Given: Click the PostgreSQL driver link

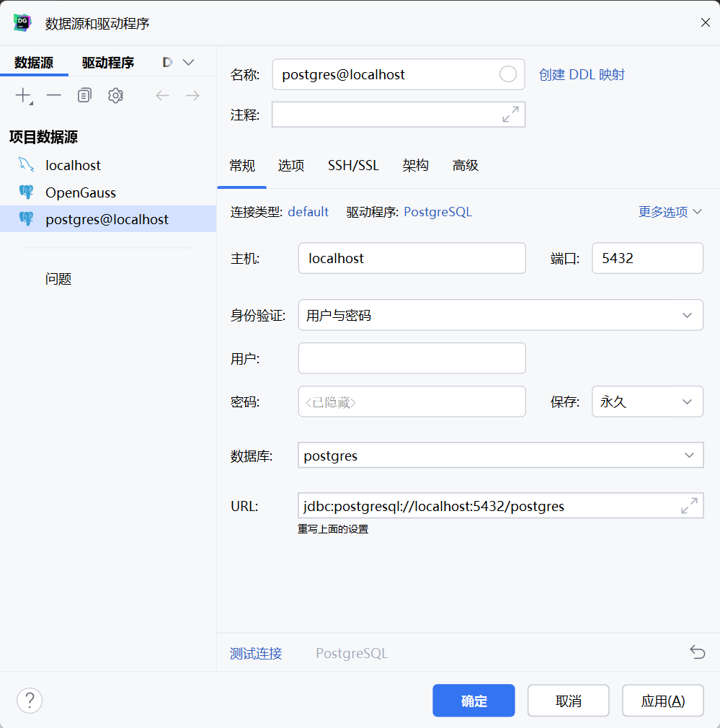Looking at the screenshot, I should 437,212.
